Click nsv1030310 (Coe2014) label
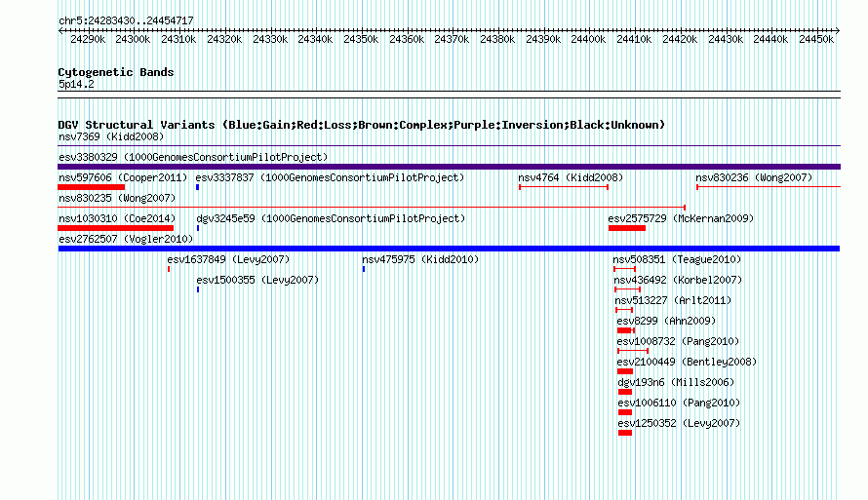Image resolution: width=868 pixels, height=500 pixels. 117,218
